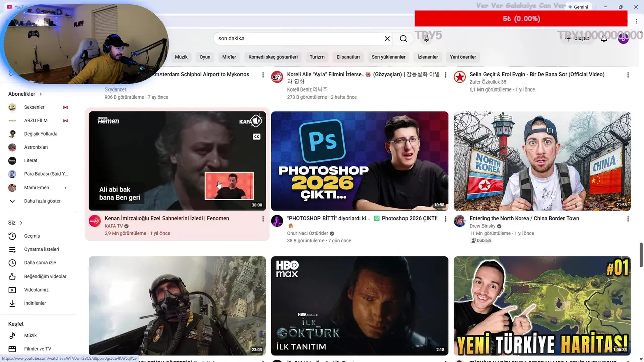Play Photoshop 2026 ÇIKTI thumbnail
This screenshot has height=362, width=644.
[359, 161]
